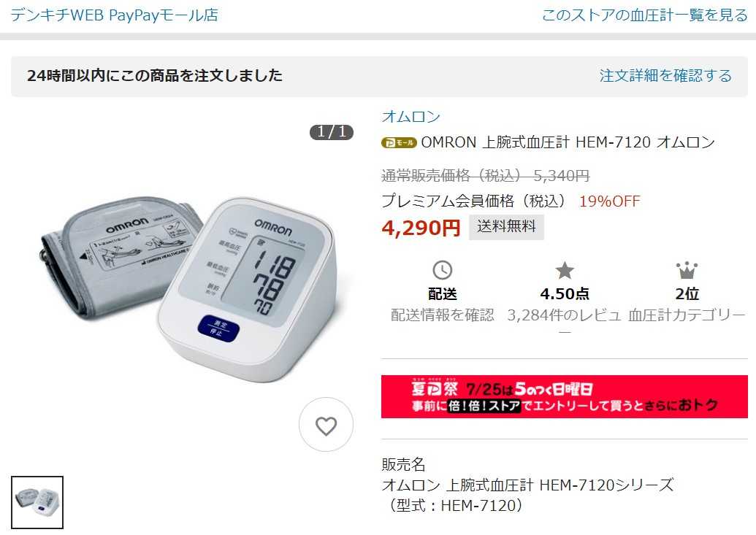Open 3,284件のレビュー reviews
Image resolution: width=756 pixels, height=535 pixels.
(x=564, y=322)
